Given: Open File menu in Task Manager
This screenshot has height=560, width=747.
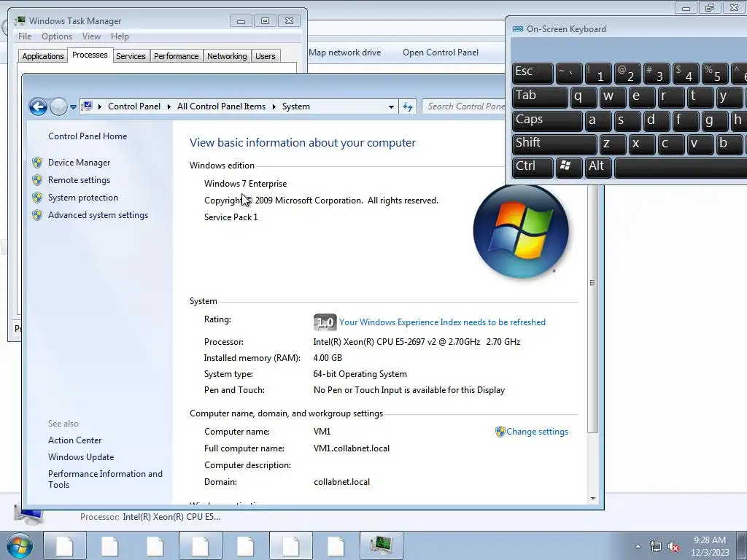Looking at the screenshot, I should click(x=25, y=36).
